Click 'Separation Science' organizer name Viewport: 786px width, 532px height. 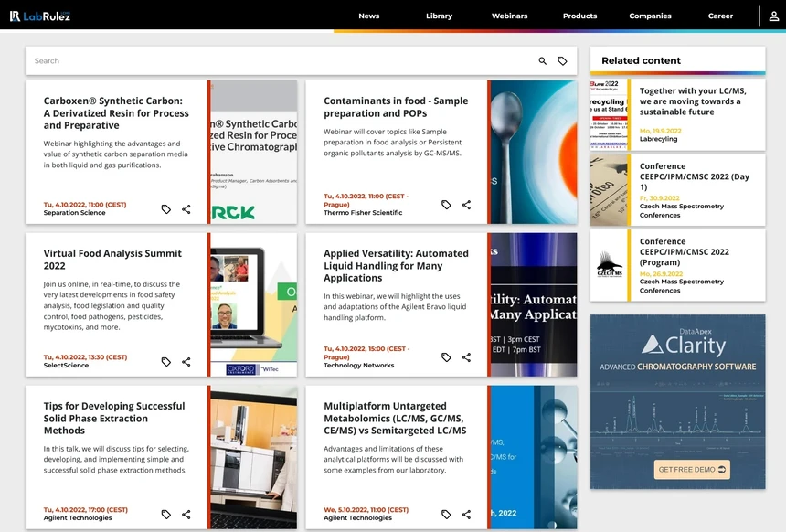(x=74, y=213)
